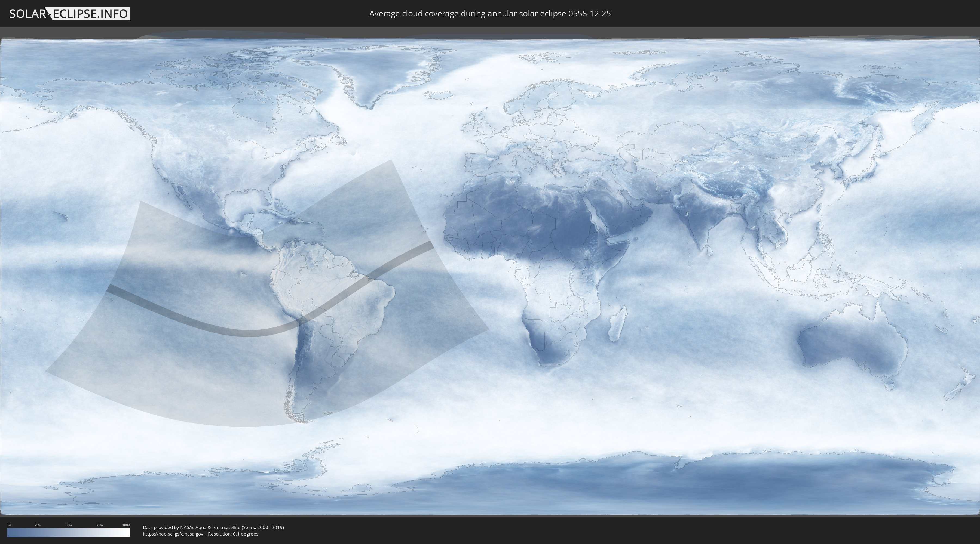980x544 pixels.
Task: Click the NASA Aqua & Terra data credit line
Action: 213,527
